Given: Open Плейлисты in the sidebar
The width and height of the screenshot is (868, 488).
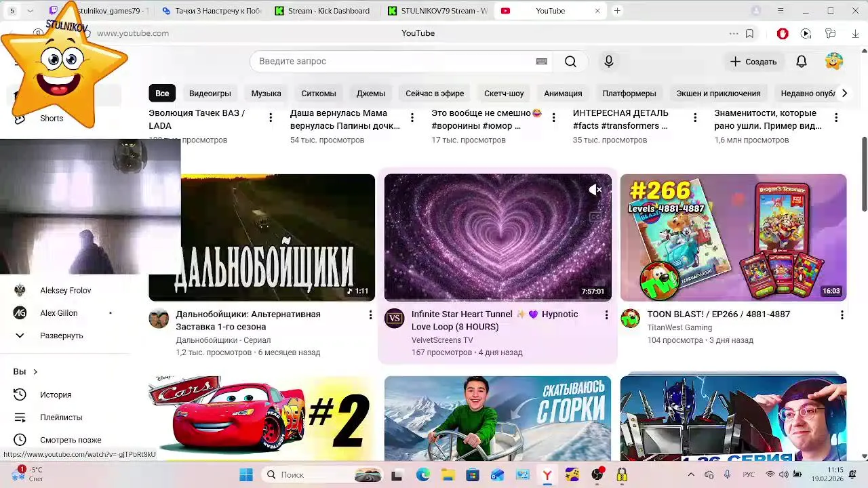Looking at the screenshot, I should click(x=61, y=418).
